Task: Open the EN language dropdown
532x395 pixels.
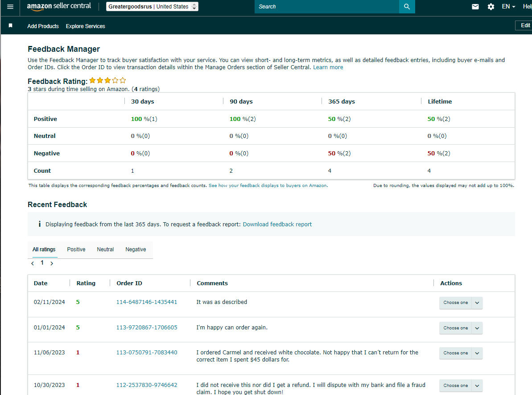Action: point(508,6)
